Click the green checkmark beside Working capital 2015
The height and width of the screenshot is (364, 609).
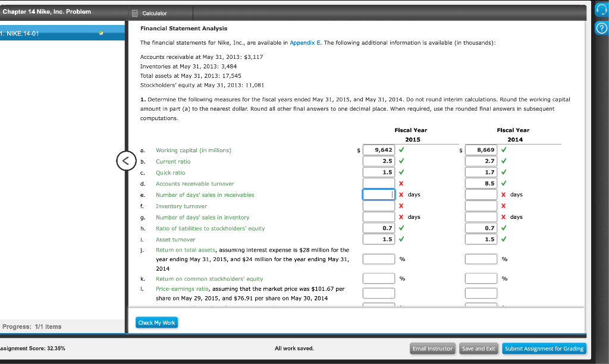[x=400, y=149]
